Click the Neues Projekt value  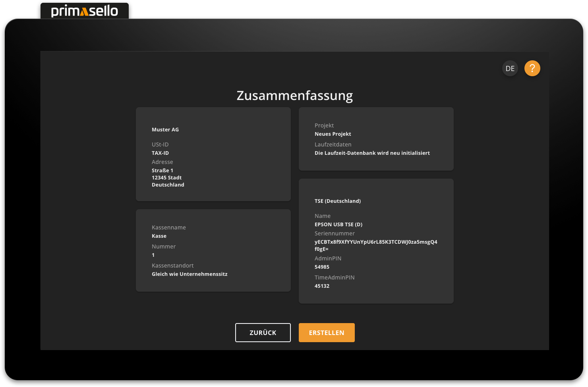[333, 134]
